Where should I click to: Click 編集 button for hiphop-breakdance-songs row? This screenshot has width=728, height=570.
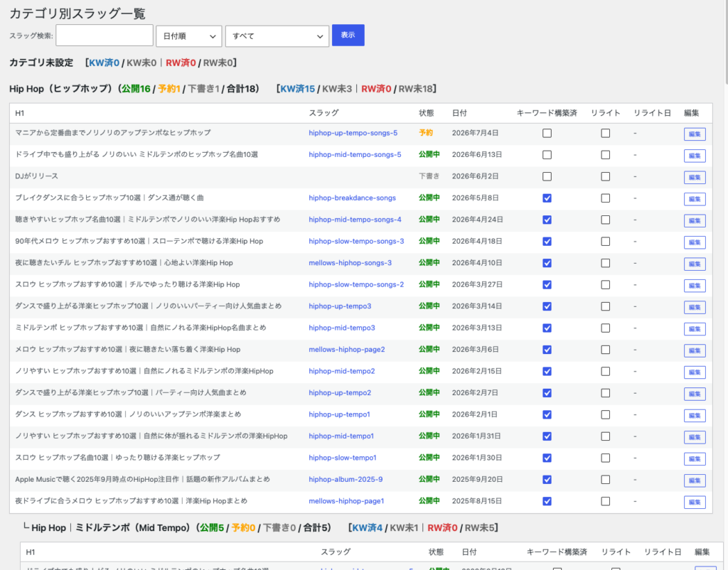coord(695,199)
